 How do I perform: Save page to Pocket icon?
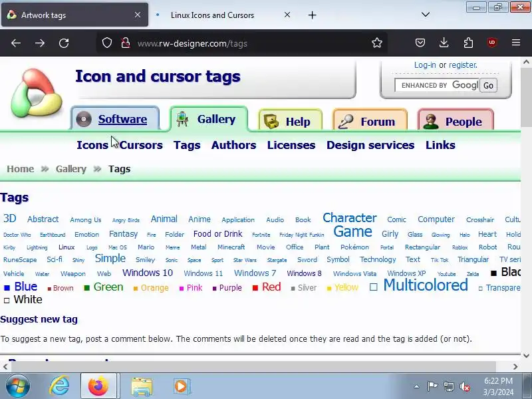pyautogui.click(x=420, y=43)
